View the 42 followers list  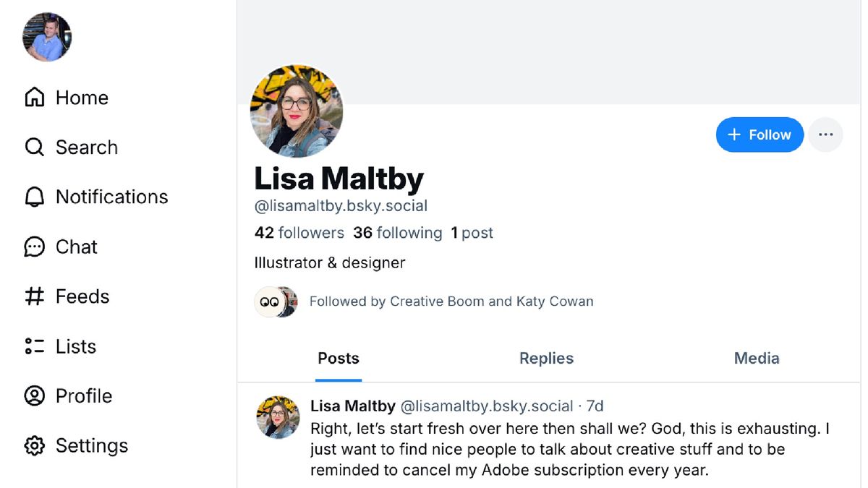(299, 233)
